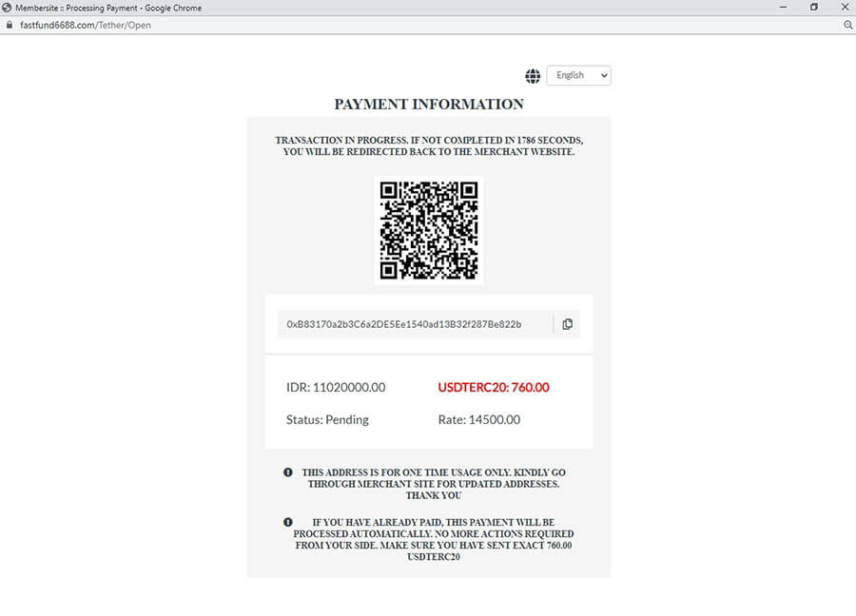
Task: Click the Status: Pending label
Action: pos(327,419)
